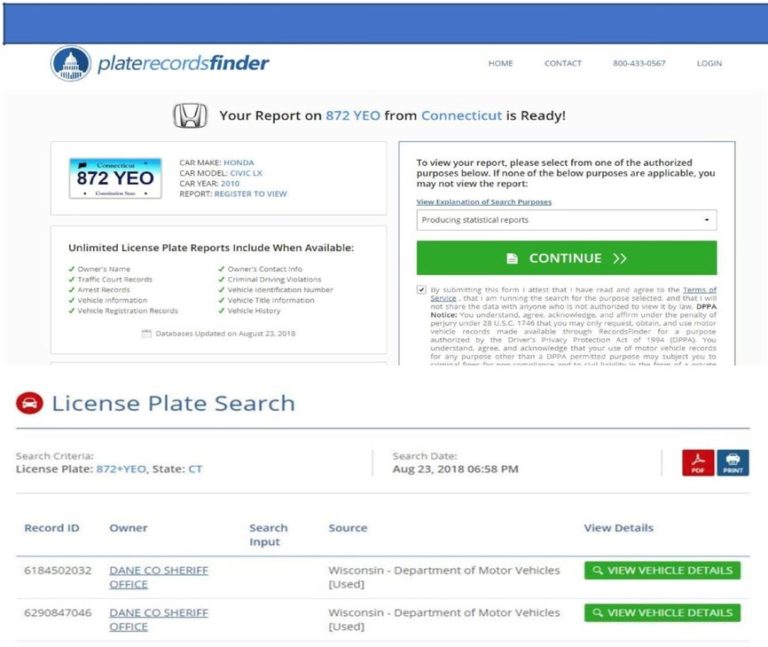
Task: View vehicle details for record 6184502032
Action: coord(662,570)
